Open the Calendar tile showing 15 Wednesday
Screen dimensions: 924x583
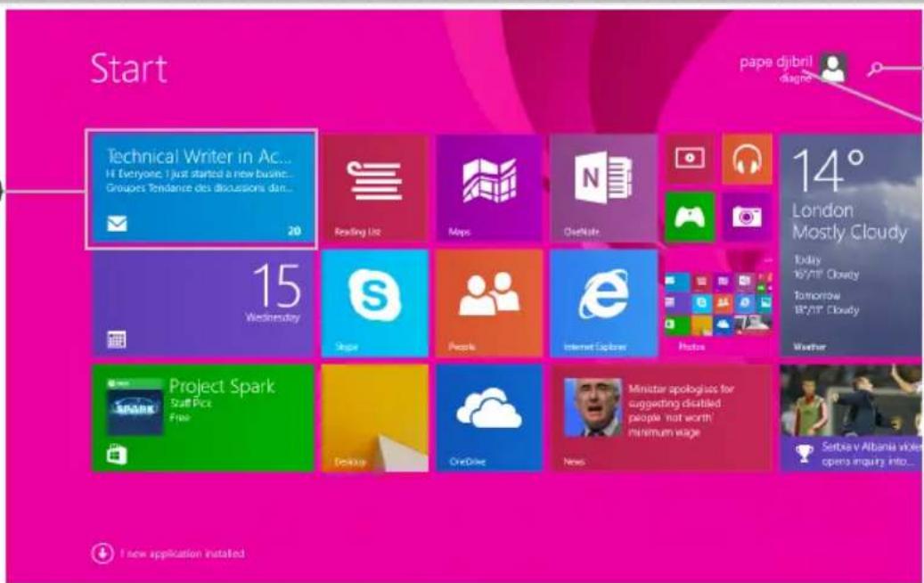tap(202, 304)
